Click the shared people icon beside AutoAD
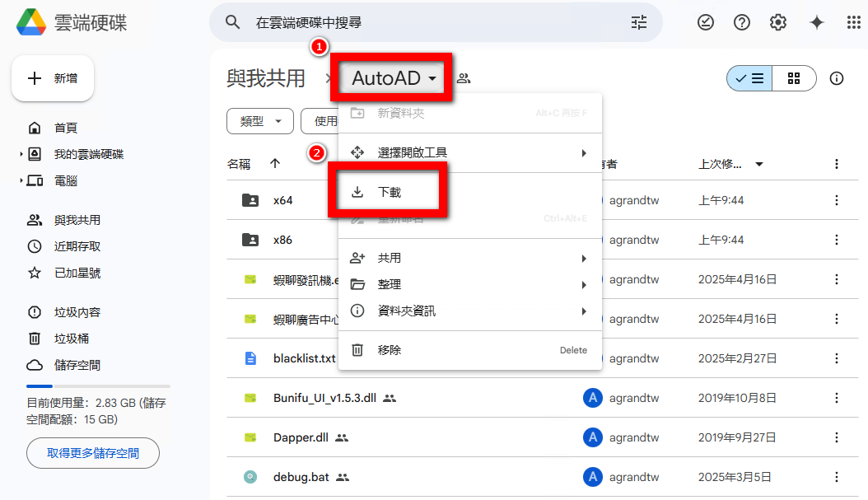Viewport: 868px width, 500px height. (x=464, y=78)
